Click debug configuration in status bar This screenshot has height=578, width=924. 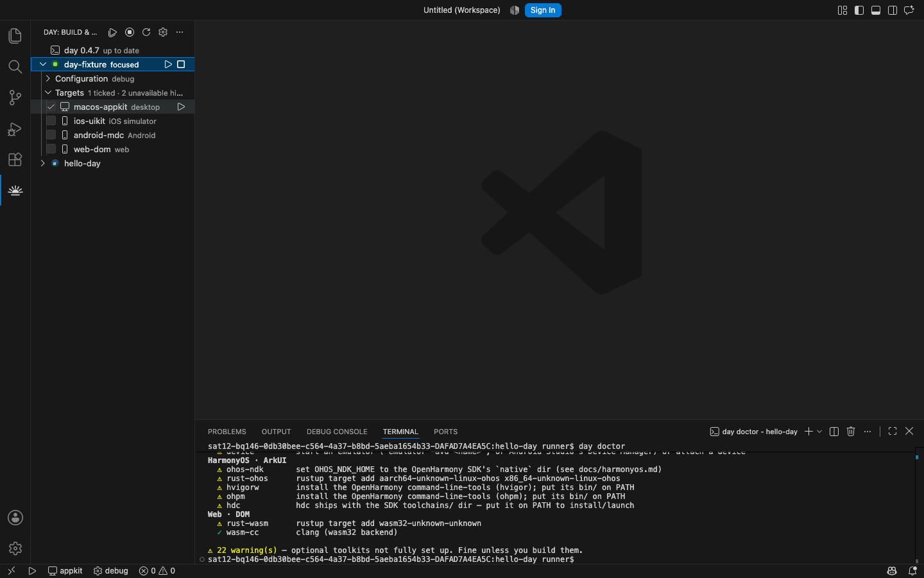pos(111,570)
